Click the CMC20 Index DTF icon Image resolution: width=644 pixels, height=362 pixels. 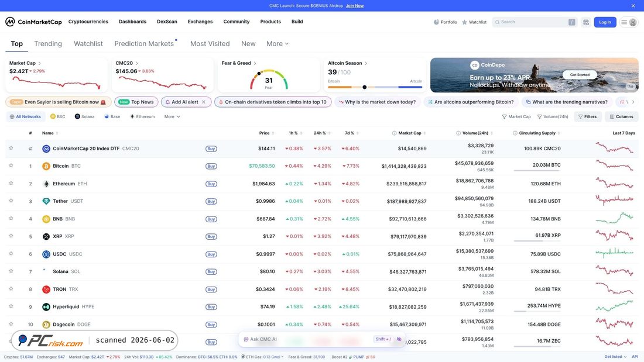coord(46,149)
